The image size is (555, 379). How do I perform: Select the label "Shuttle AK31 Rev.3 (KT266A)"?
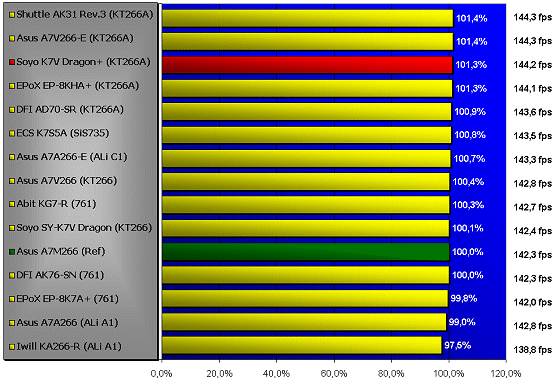point(85,15)
